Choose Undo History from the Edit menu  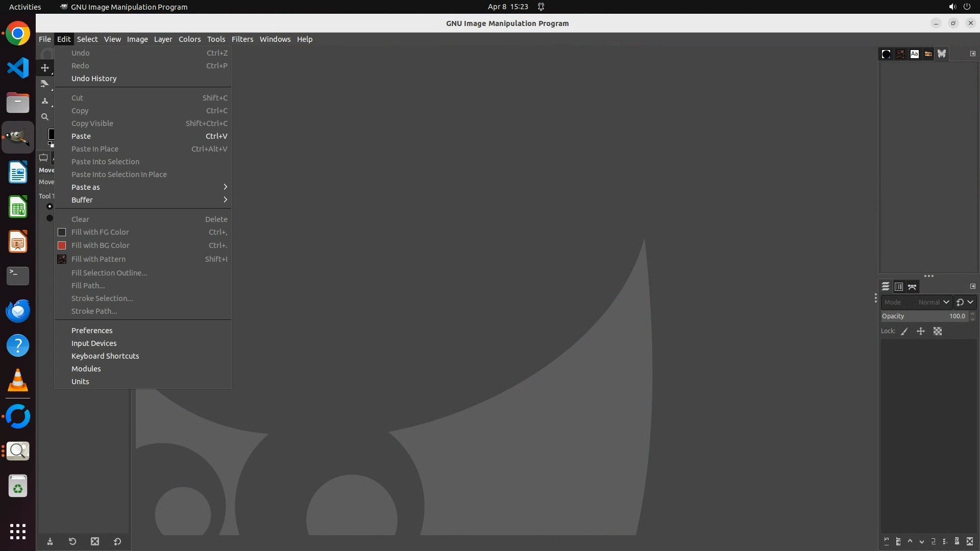pyautogui.click(x=94, y=79)
